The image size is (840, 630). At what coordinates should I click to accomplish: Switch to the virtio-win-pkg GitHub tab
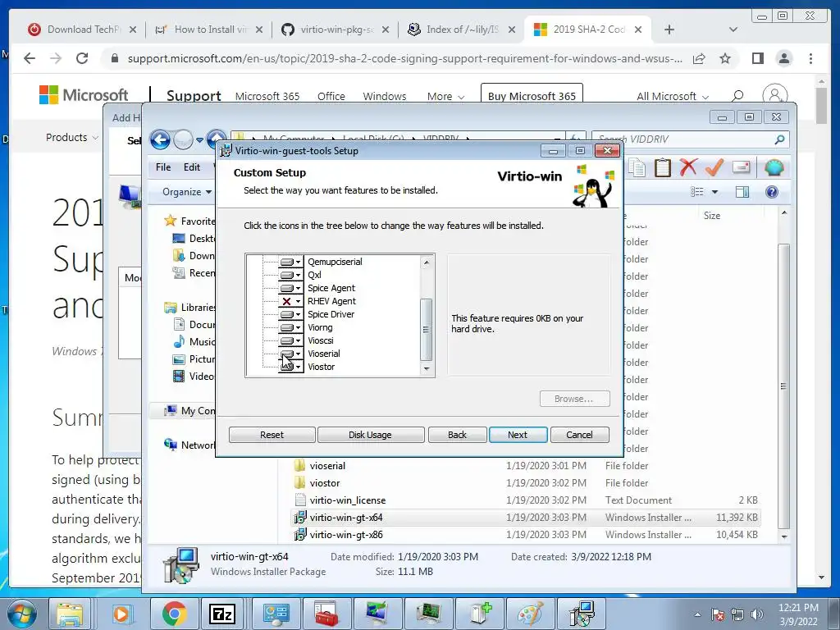coord(336,30)
